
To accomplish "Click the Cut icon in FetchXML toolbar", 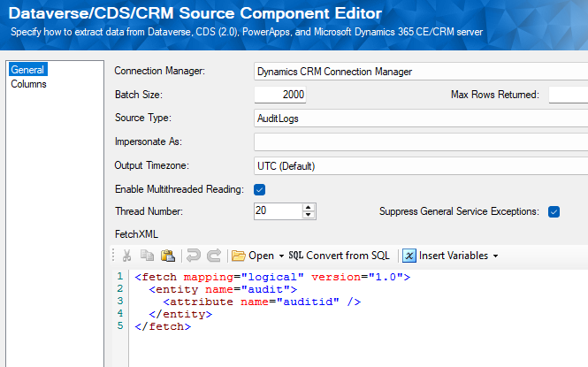I will (126, 256).
